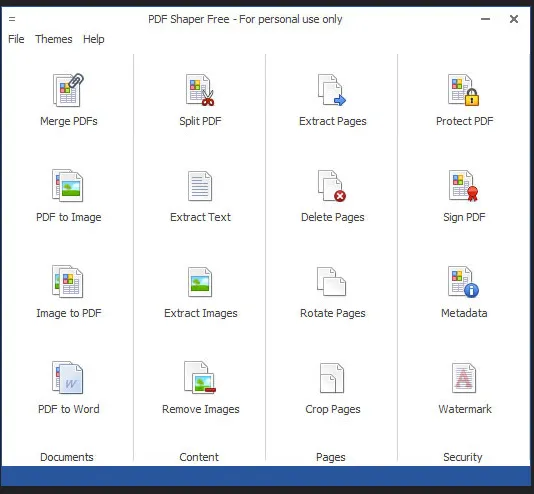Click the Extract Images label
Viewport: 534px width, 494px height.
(x=201, y=313)
